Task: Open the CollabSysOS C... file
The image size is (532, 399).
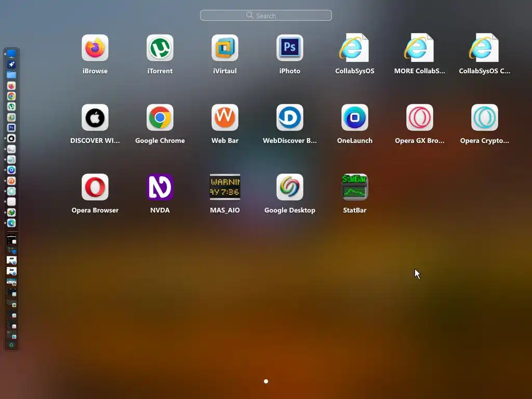Action: (485, 48)
